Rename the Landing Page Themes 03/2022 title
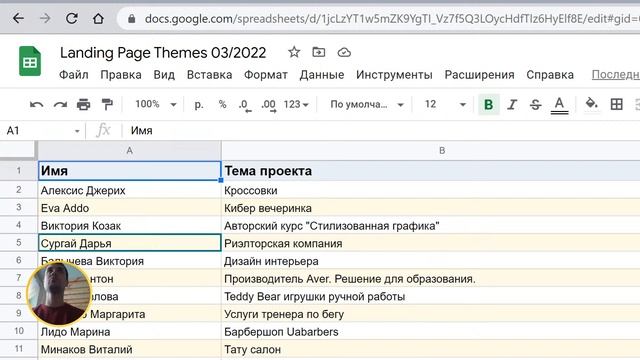 163,53
